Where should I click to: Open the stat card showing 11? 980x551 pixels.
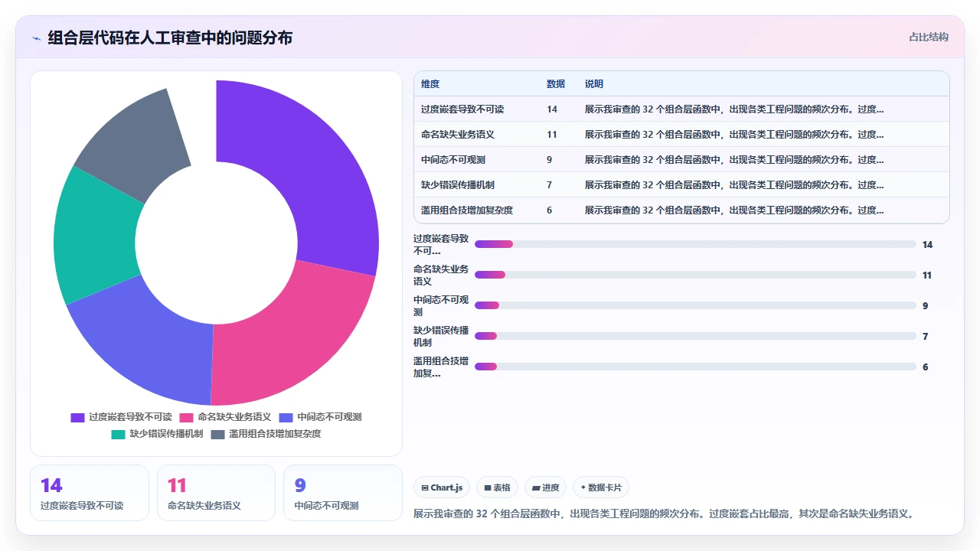(x=216, y=493)
